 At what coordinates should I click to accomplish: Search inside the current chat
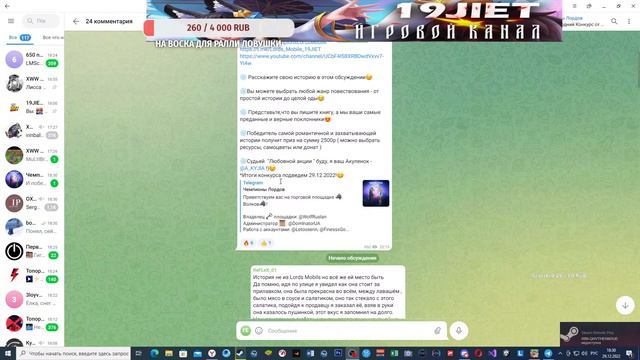tap(614, 21)
